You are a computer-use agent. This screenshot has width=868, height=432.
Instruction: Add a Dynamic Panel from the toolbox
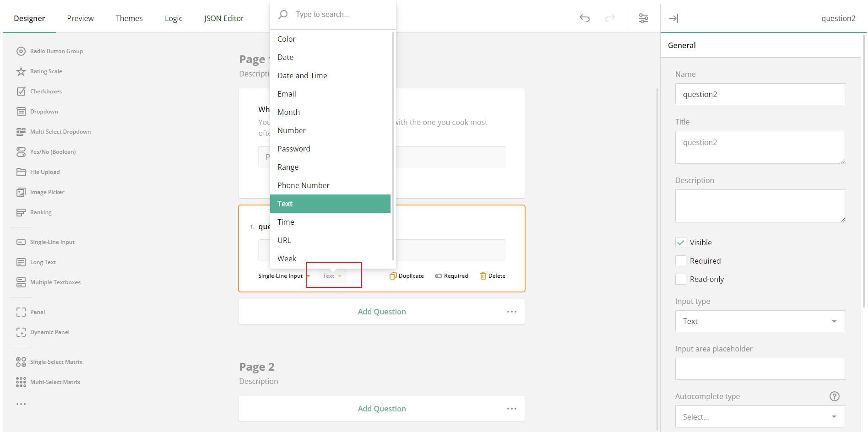[x=49, y=332]
